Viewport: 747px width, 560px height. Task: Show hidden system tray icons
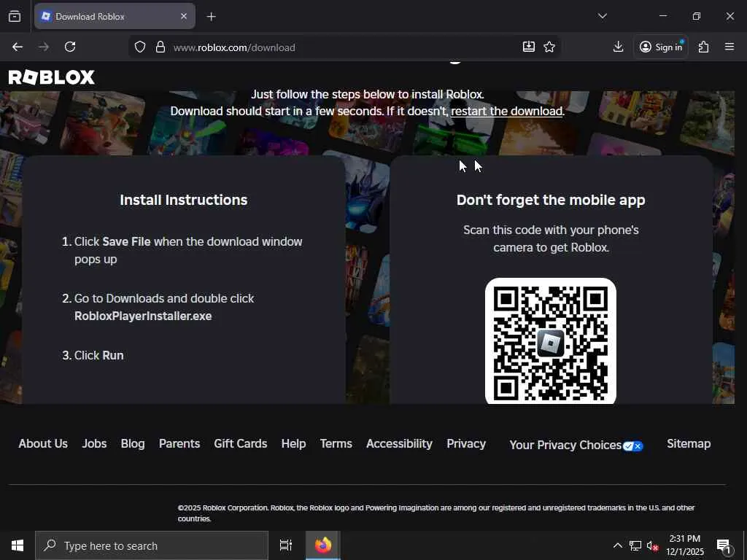(617, 545)
